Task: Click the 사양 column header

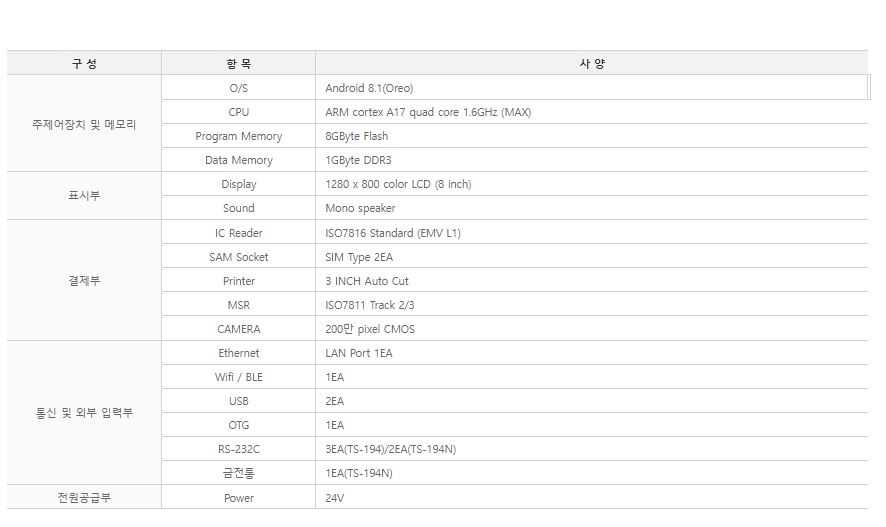Action: (592, 63)
